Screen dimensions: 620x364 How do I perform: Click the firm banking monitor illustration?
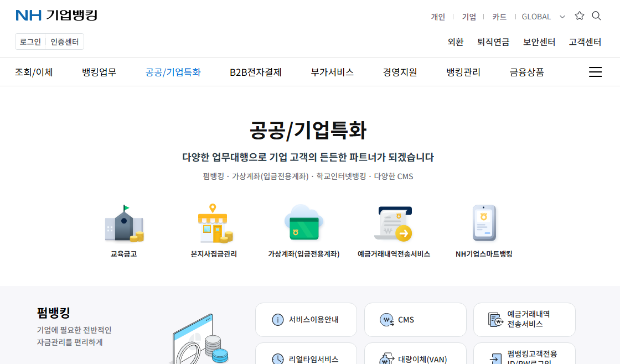click(x=199, y=339)
